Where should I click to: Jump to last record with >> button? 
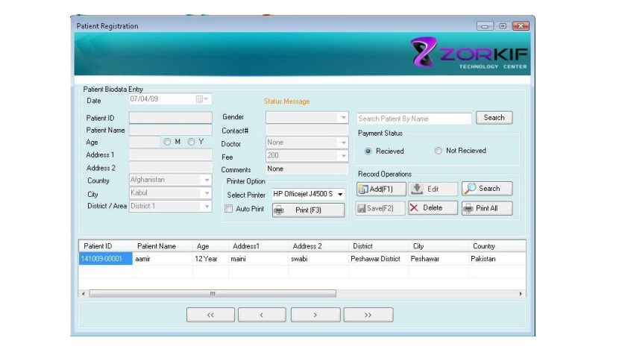[x=368, y=315]
